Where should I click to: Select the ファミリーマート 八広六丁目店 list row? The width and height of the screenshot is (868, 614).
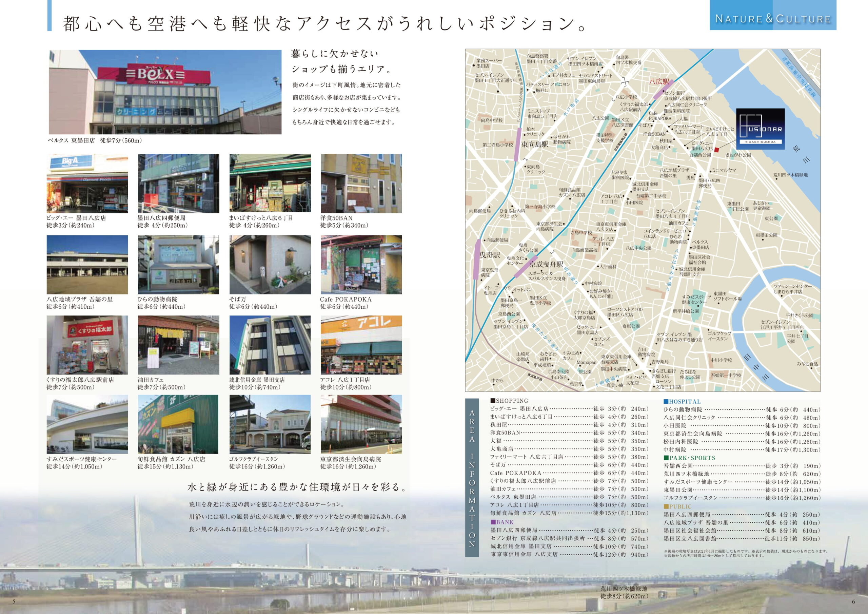569,457
